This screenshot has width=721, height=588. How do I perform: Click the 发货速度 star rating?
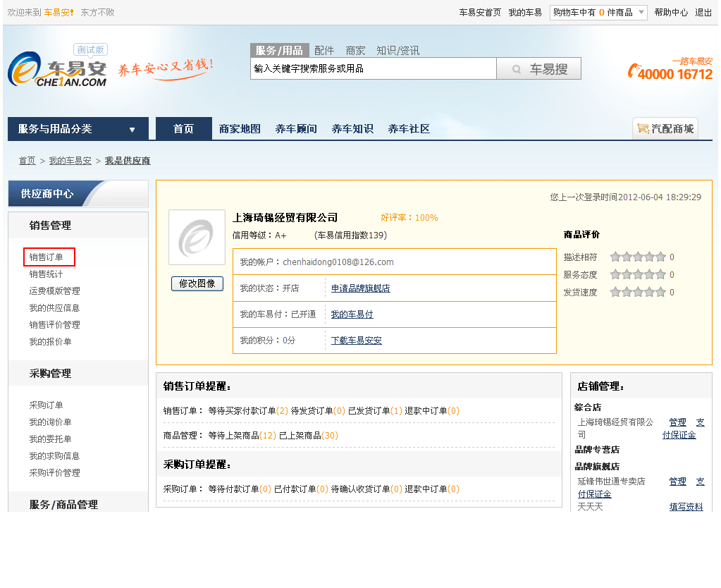637,293
